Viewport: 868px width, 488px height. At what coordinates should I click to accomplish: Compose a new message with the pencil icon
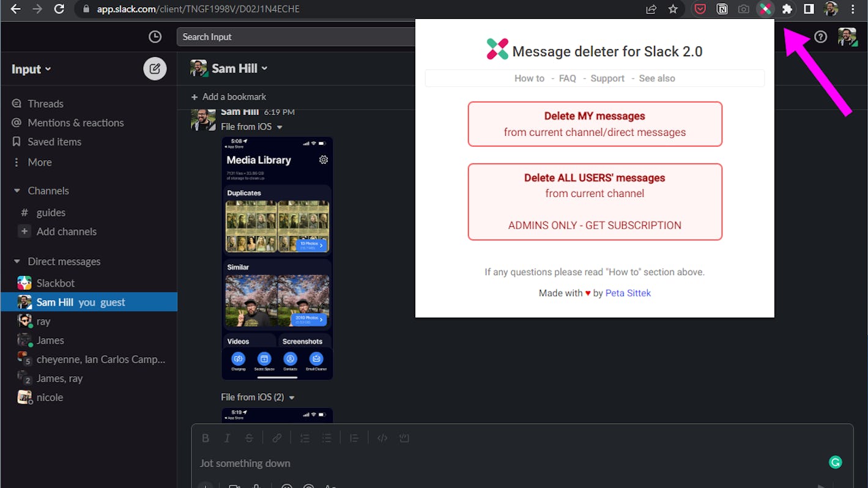click(x=155, y=68)
